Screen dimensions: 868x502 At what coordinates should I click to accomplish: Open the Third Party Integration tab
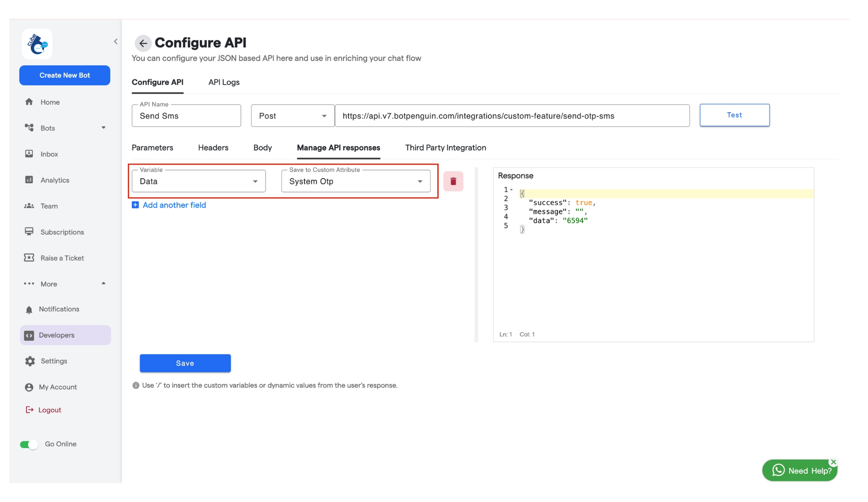click(x=445, y=147)
